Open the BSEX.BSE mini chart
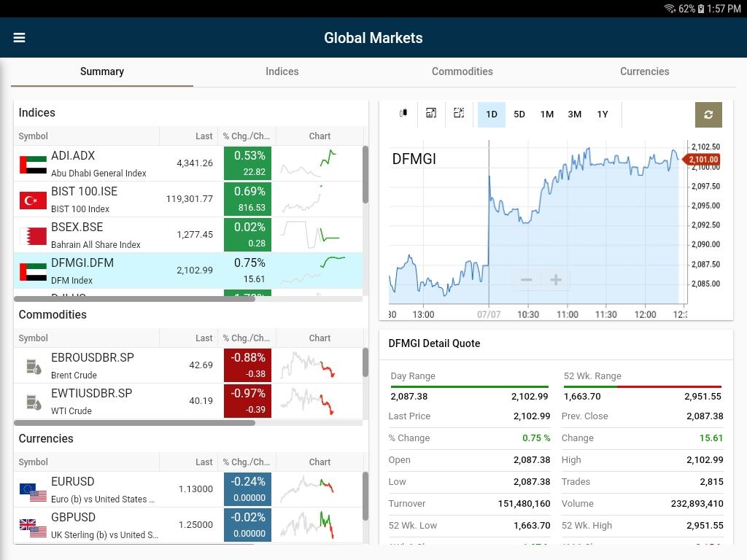The height and width of the screenshot is (560, 747). [310, 235]
